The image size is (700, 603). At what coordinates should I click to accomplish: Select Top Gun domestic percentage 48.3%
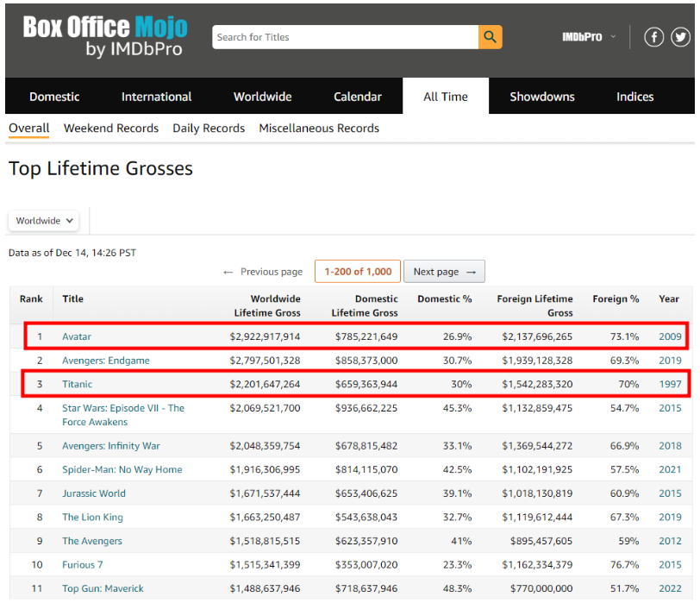[457, 588]
